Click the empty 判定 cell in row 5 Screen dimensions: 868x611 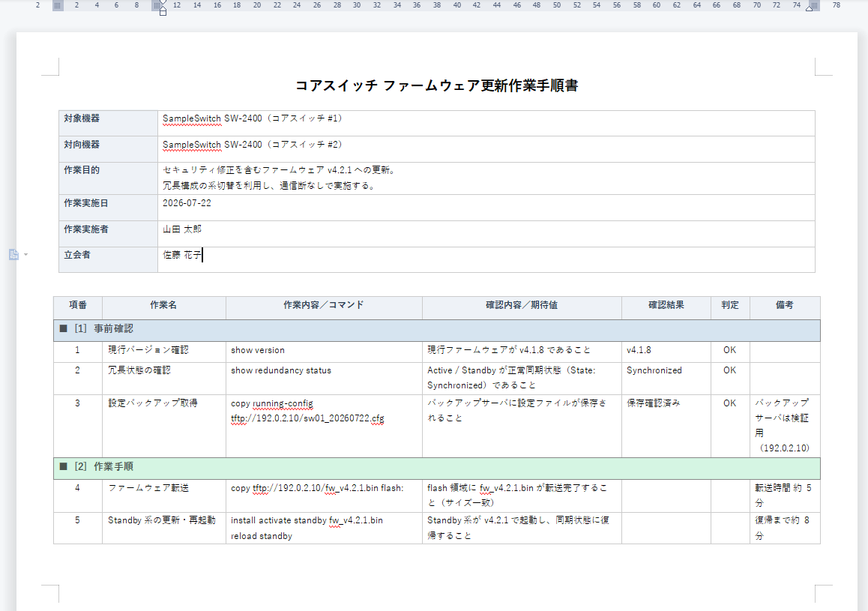[x=730, y=528]
